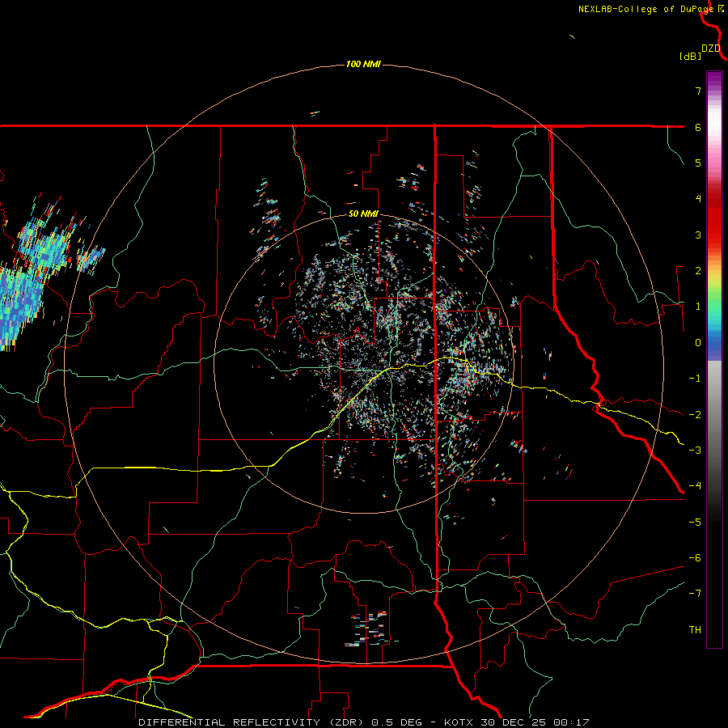Click DIFFERENTIAL REFLECTIVITY in the bottom caption
This screenshot has height=728, width=728.
(230, 722)
